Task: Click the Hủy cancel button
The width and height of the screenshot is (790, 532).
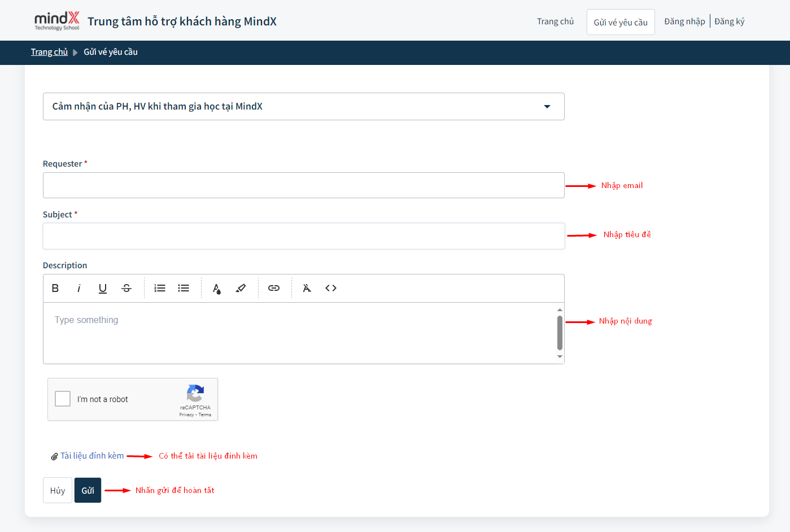Action: click(x=58, y=490)
